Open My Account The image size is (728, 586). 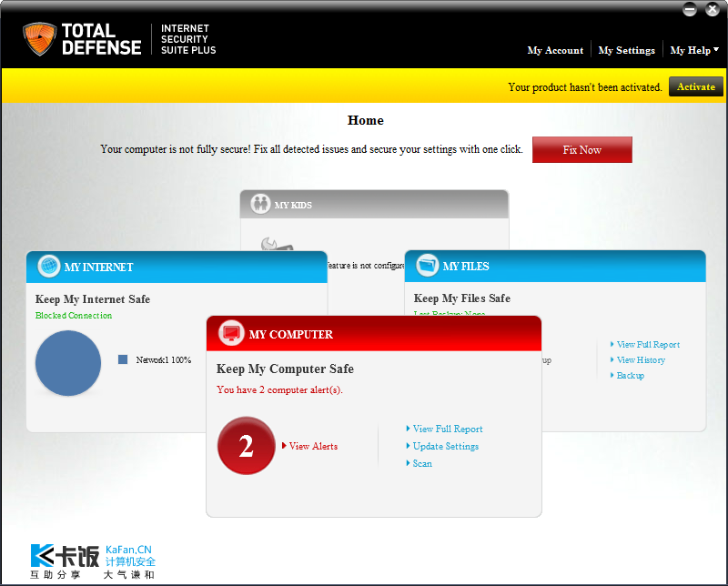[555, 50]
